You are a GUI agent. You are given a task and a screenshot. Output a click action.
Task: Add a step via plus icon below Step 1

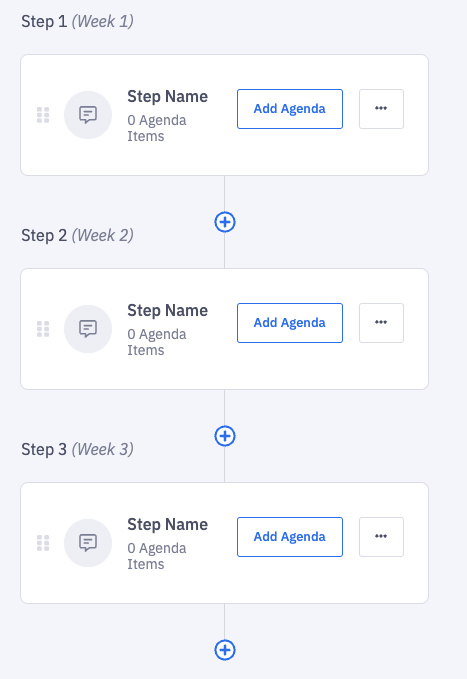click(225, 222)
